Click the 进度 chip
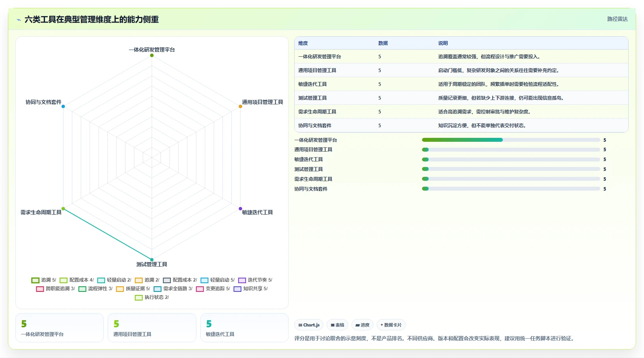 pos(362,325)
